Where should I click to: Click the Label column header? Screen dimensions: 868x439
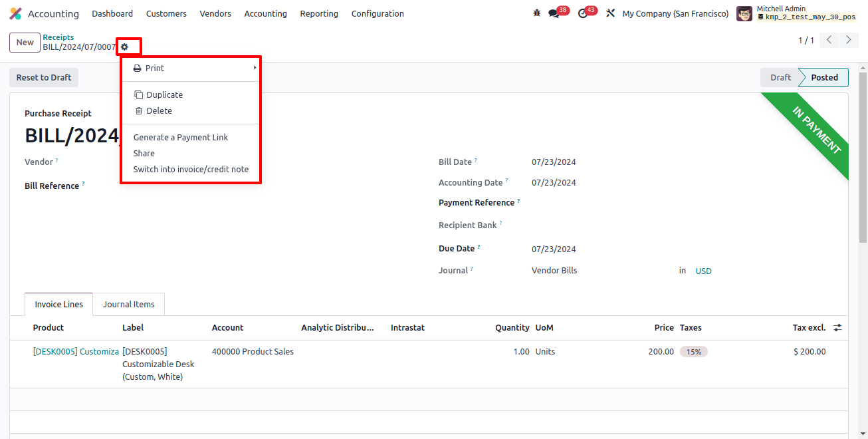[133, 327]
